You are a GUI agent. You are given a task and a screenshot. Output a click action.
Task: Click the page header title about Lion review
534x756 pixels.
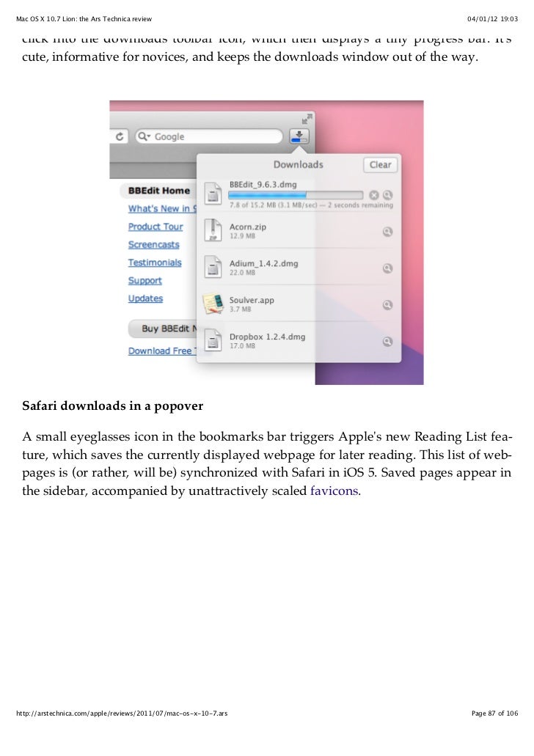[x=84, y=19]
